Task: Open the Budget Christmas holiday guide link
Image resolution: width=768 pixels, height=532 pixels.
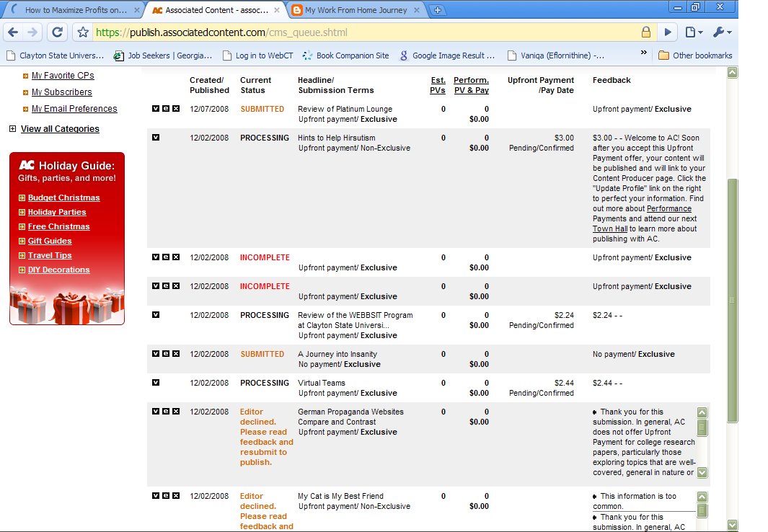Action: (63, 198)
